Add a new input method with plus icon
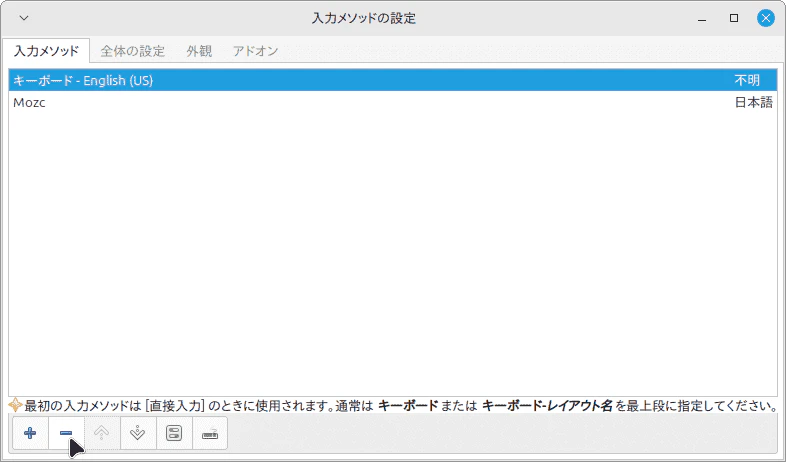Screen dimensions: 786x462 30,433
